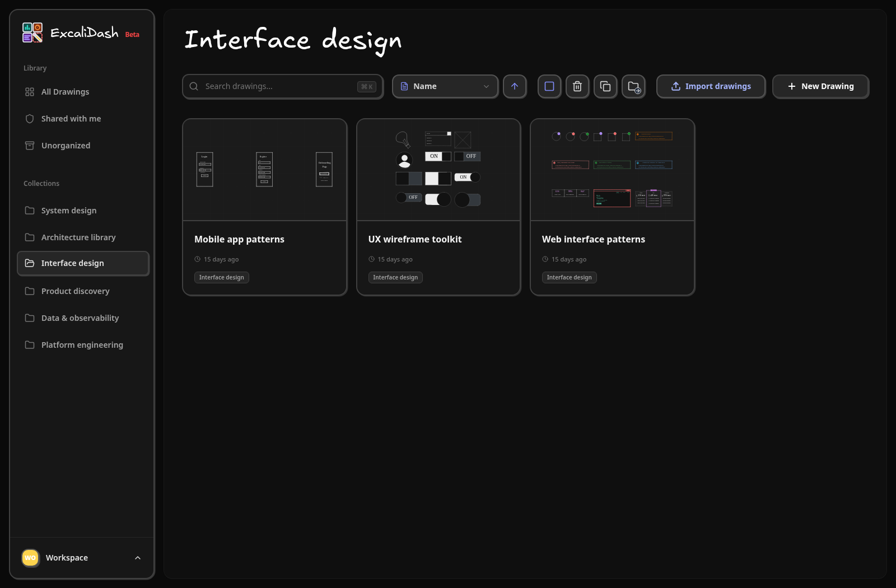
Task: Open Shared with me
Action: (82, 119)
